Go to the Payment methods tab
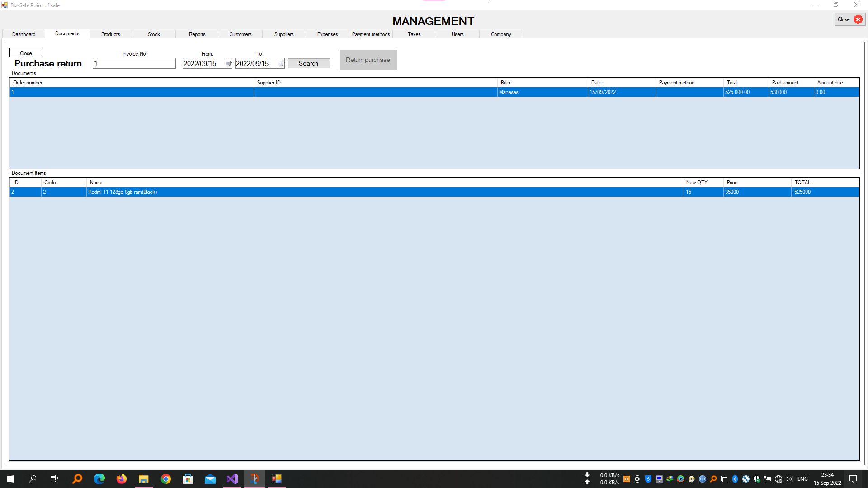Image resolution: width=868 pixels, height=488 pixels. click(x=371, y=34)
